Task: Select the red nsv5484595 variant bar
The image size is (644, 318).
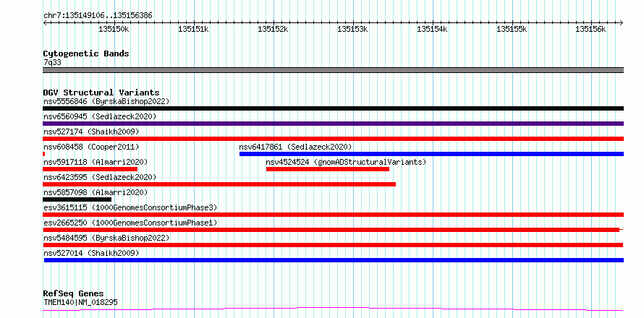Action: (333, 245)
